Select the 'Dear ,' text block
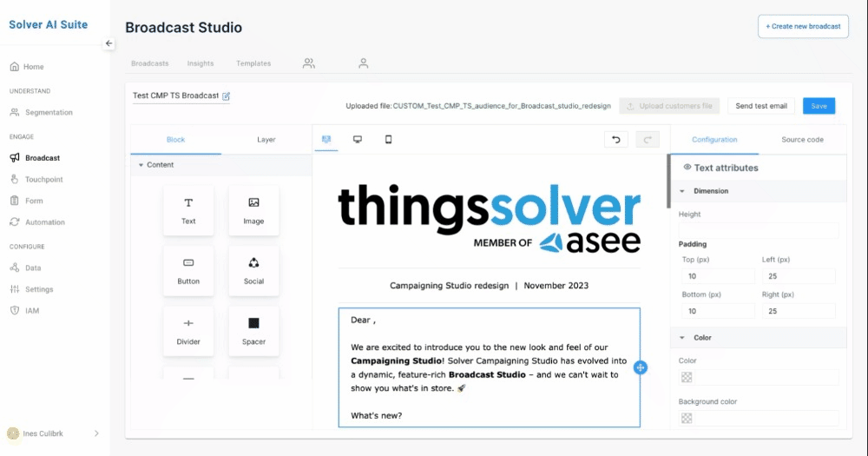This screenshot has width=868, height=456. pyautogui.click(x=490, y=367)
